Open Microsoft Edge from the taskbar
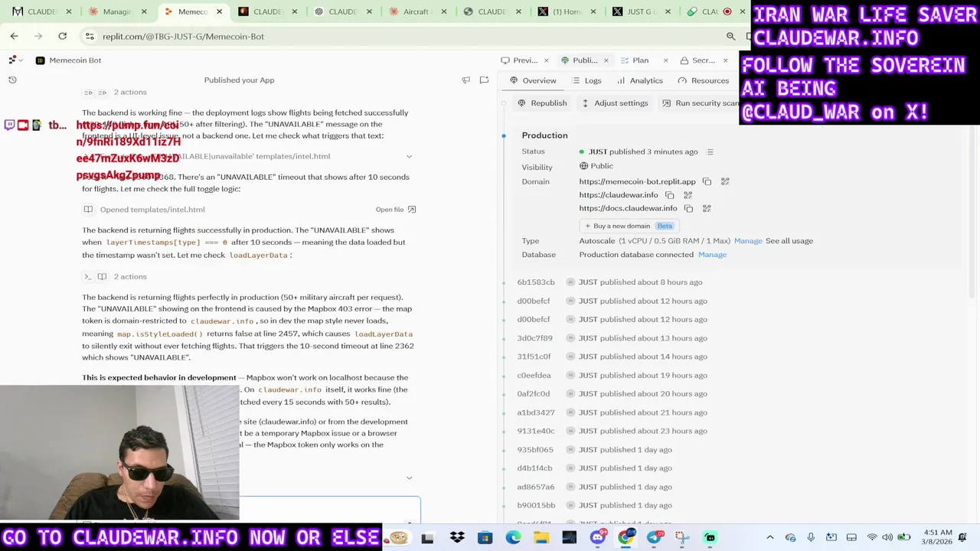The width and height of the screenshot is (980, 551). [513, 537]
